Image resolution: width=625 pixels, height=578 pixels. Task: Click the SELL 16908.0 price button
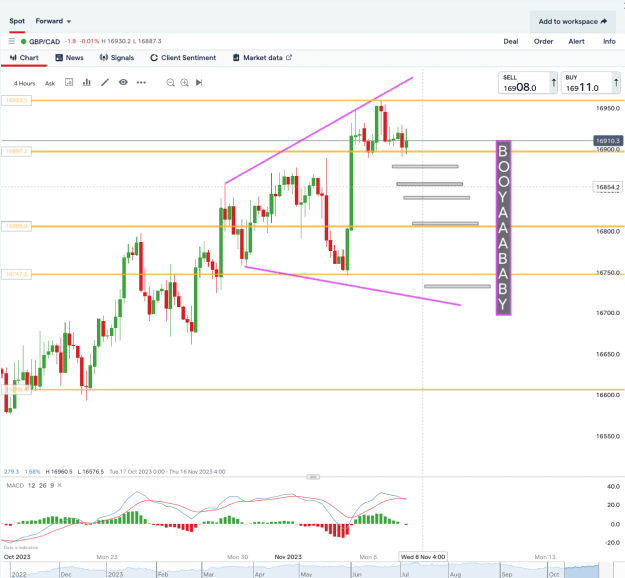coord(528,83)
